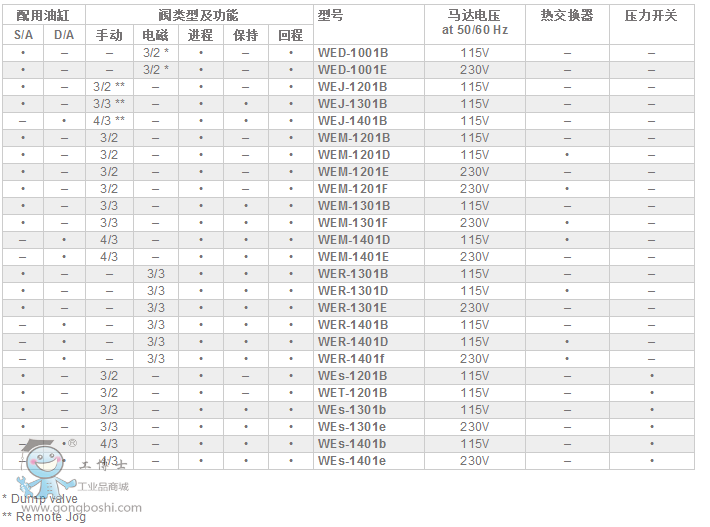Select the 压力开关 column header
Image resolution: width=710 pixels, height=527 pixels.
[651, 16]
